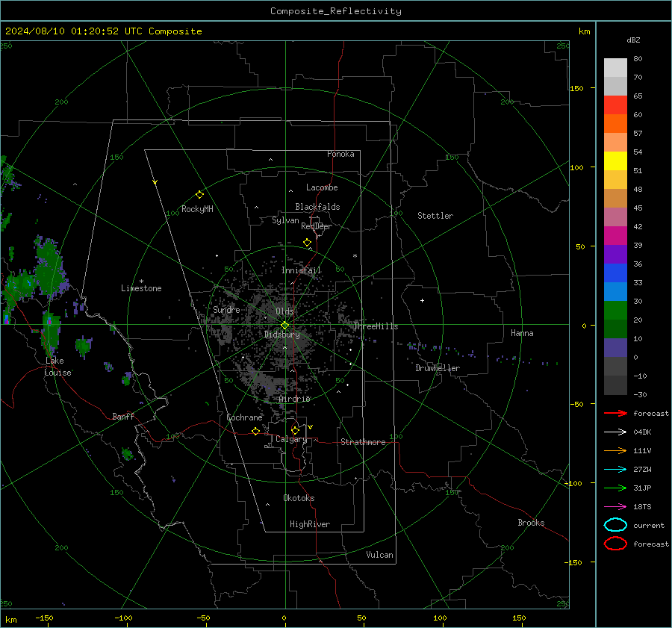Click the Limestone label on the map

click(141, 288)
